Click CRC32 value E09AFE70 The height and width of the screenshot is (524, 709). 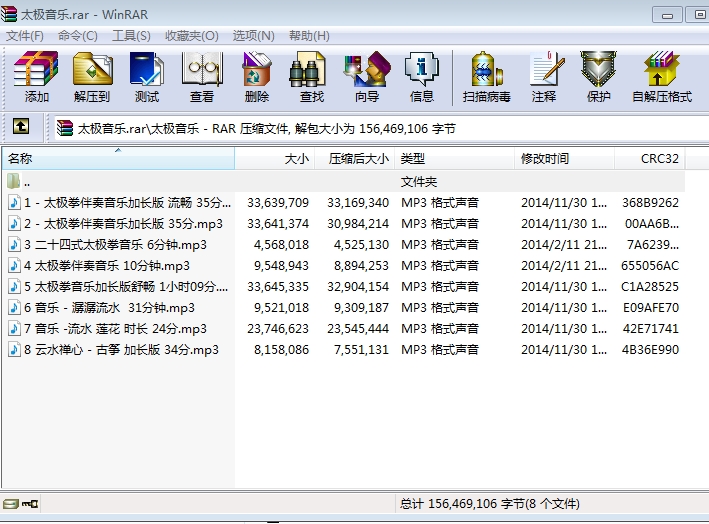651,308
